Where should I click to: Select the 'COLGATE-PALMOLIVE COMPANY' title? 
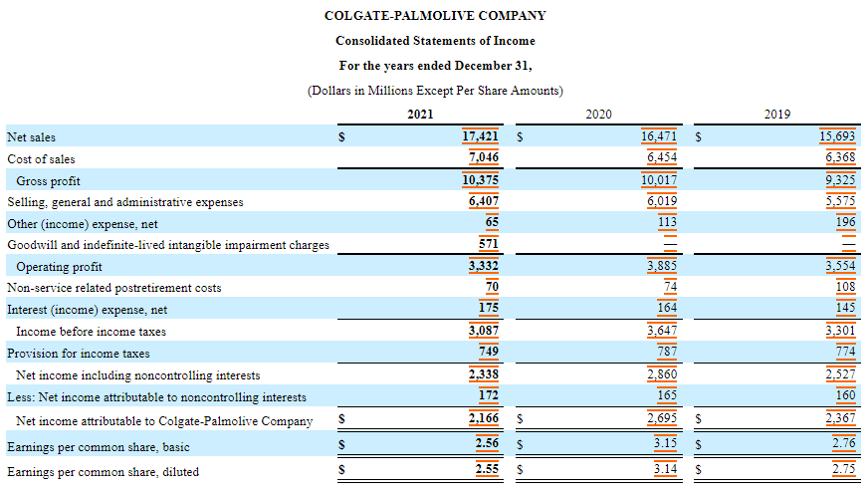[x=435, y=16]
